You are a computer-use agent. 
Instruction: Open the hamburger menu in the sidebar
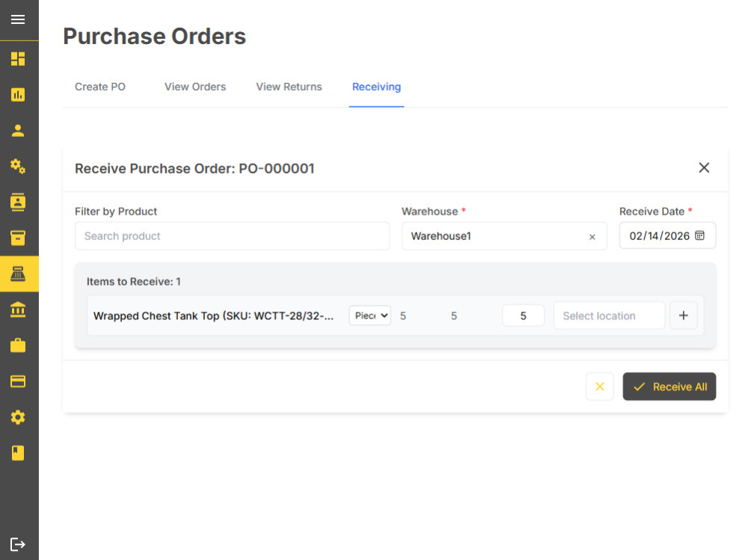[18, 19]
